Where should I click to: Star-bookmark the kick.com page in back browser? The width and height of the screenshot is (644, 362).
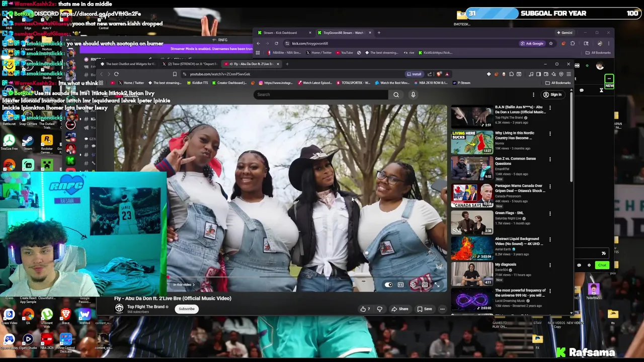(x=550, y=43)
